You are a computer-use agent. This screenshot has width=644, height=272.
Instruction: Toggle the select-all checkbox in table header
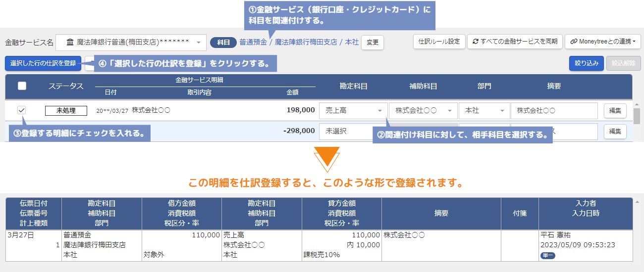(x=22, y=86)
